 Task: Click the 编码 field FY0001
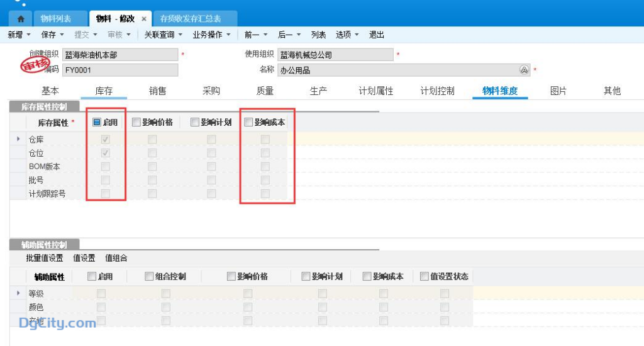click(x=120, y=70)
